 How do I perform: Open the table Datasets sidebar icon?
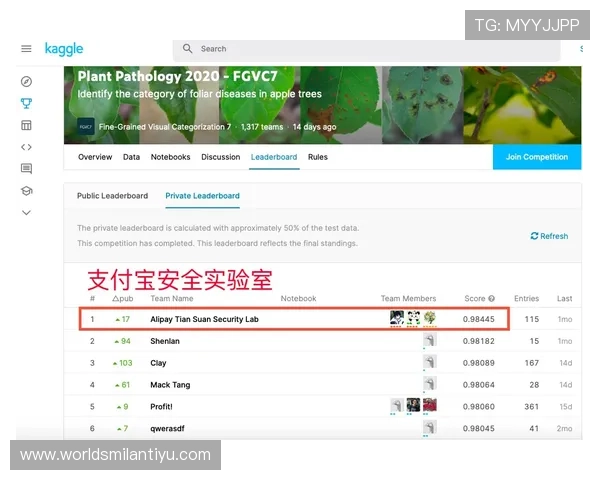point(26,125)
